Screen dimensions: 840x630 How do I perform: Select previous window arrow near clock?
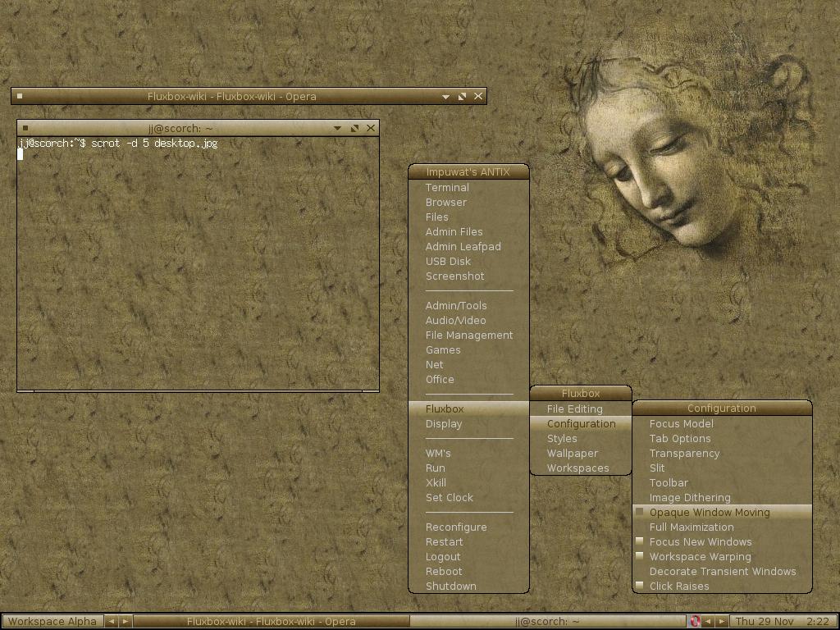point(708,622)
